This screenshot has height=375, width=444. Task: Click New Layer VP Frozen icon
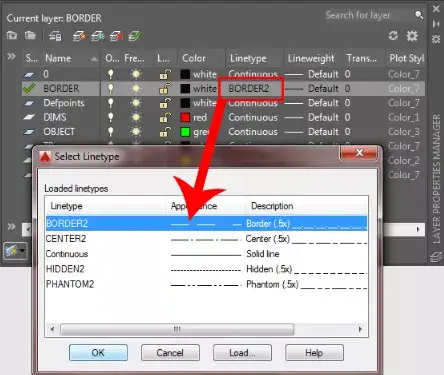pos(98,36)
